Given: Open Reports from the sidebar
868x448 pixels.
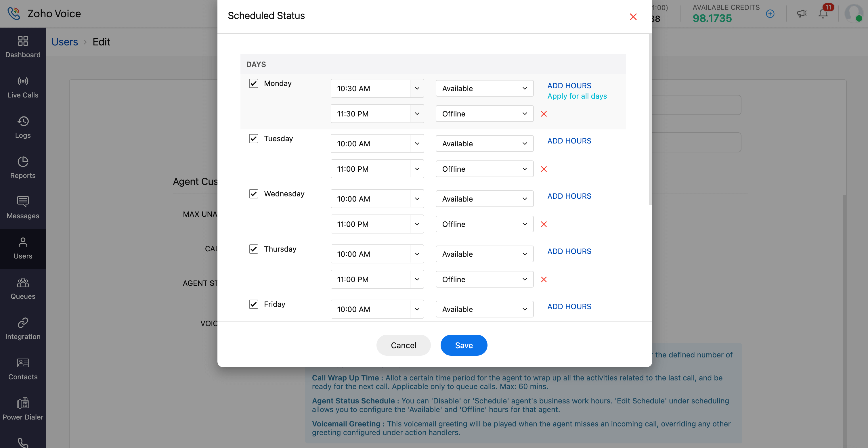Looking at the screenshot, I should pyautogui.click(x=23, y=167).
